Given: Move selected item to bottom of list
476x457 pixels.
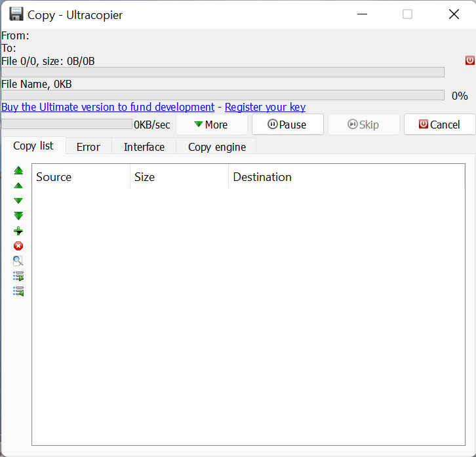Looking at the screenshot, I should tap(18, 216).
